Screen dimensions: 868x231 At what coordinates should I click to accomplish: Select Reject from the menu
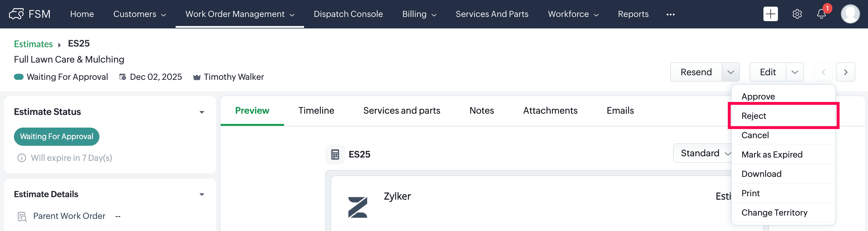pyautogui.click(x=754, y=116)
